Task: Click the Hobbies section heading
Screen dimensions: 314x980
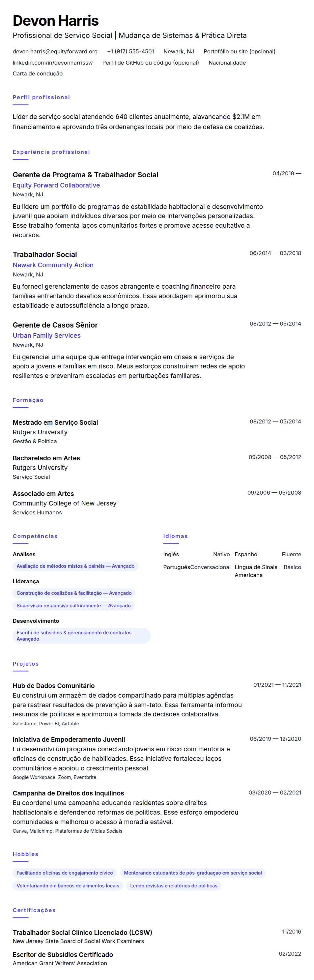Action: tap(25, 854)
